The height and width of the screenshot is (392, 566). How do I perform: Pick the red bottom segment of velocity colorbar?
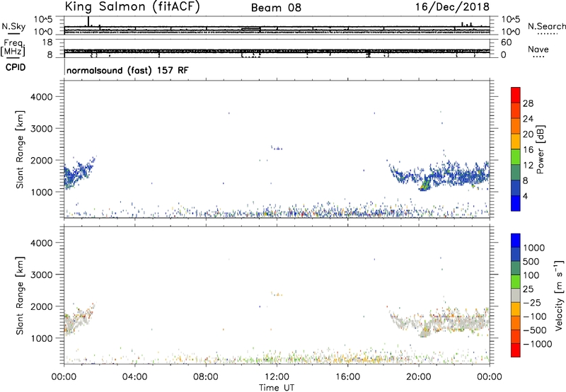pos(516,350)
